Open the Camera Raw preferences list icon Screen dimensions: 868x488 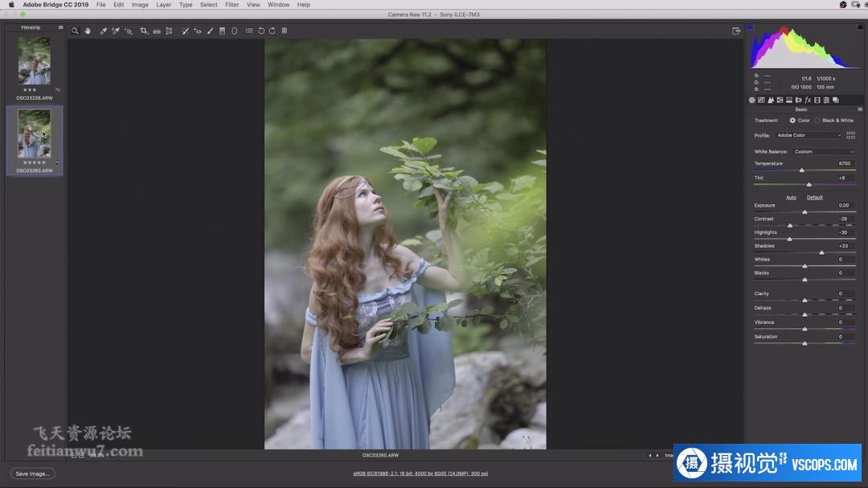pyautogui.click(x=249, y=31)
